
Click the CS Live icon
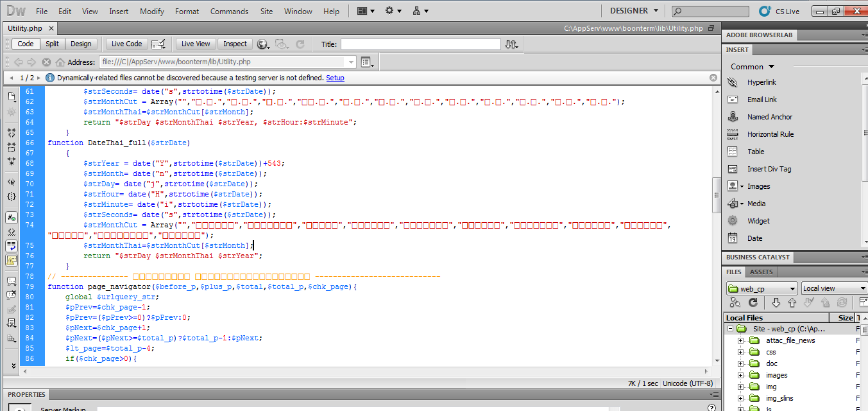point(765,11)
